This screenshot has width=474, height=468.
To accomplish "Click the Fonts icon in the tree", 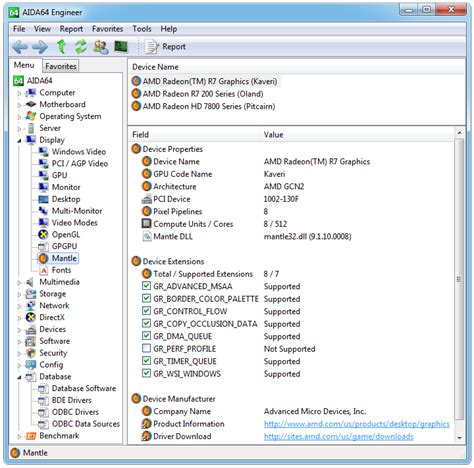I will point(43,270).
